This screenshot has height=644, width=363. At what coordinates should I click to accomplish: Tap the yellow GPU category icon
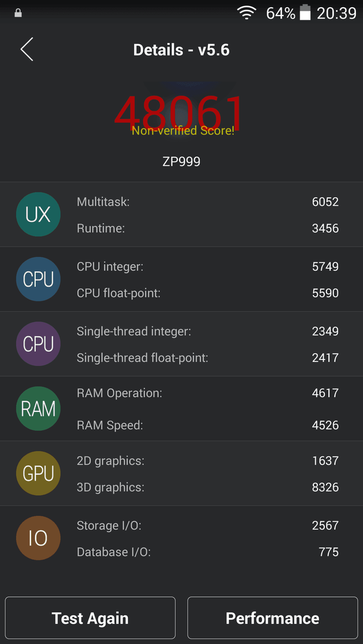click(38, 473)
